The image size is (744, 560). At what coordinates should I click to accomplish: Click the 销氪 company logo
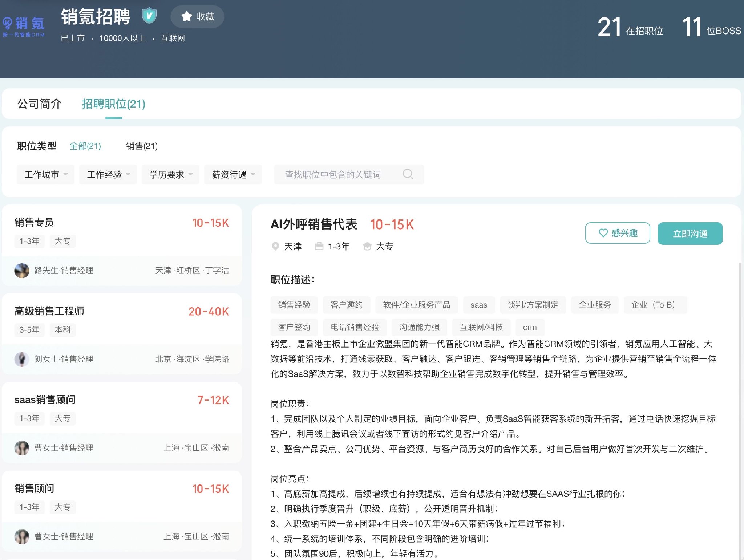coord(24,26)
